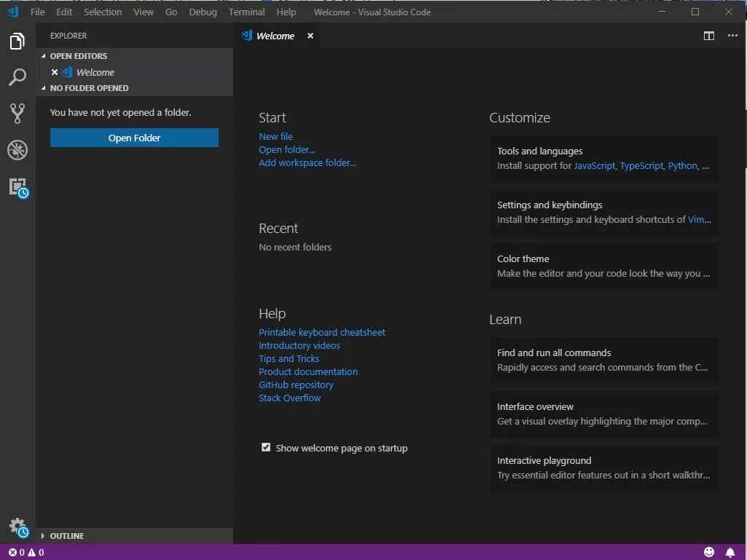
Task: Click the TypeScript language link
Action: (641, 166)
